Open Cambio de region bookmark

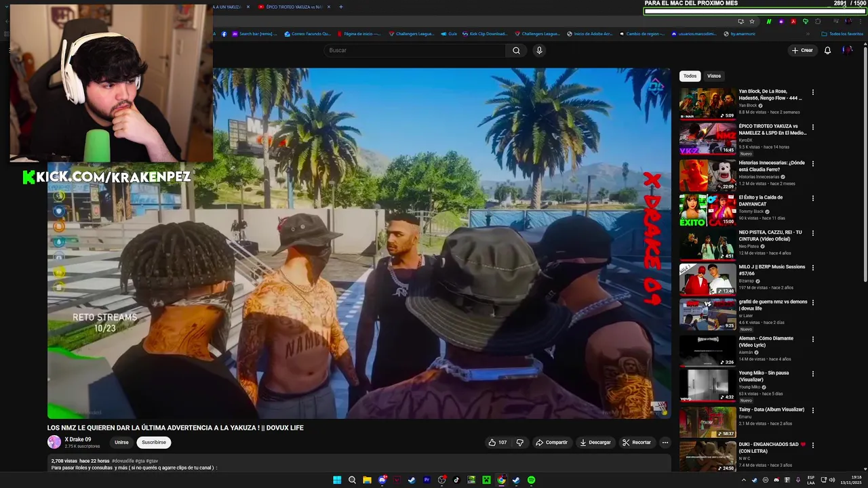[642, 33]
